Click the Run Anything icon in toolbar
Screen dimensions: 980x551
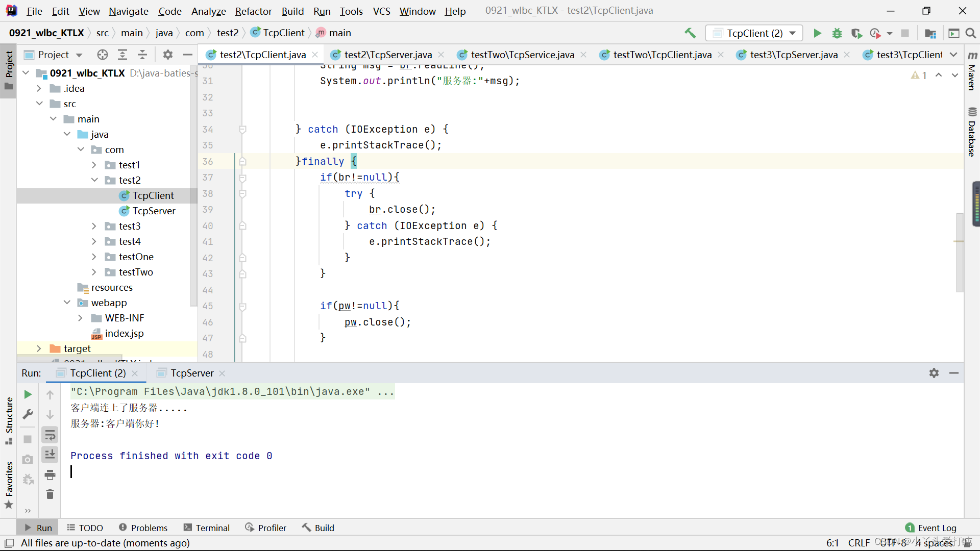tap(953, 33)
